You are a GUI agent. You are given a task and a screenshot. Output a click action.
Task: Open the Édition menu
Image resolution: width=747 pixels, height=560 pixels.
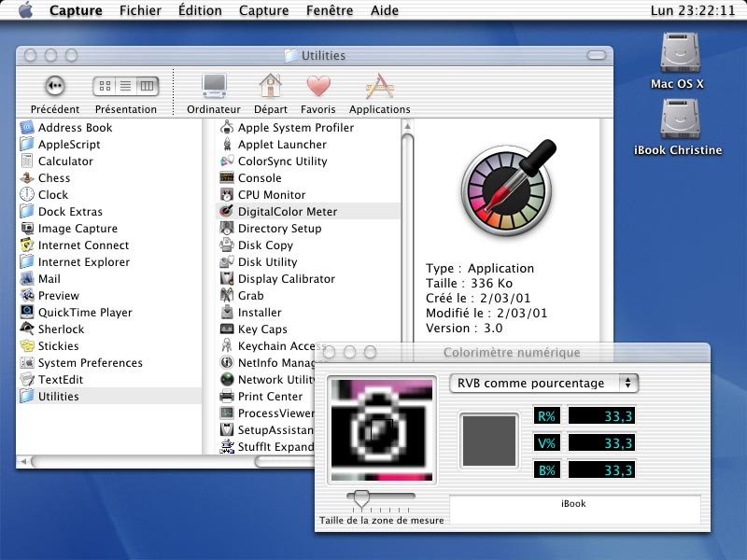(200, 10)
